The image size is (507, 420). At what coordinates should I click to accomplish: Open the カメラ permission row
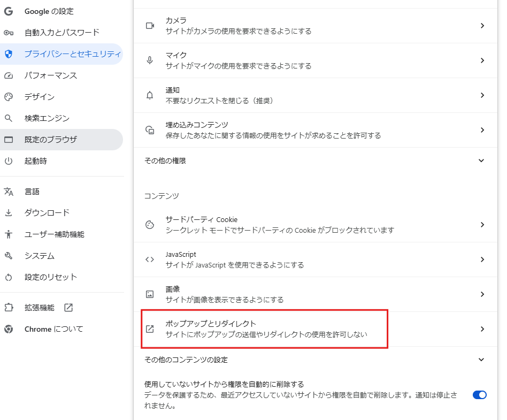pyautogui.click(x=315, y=26)
